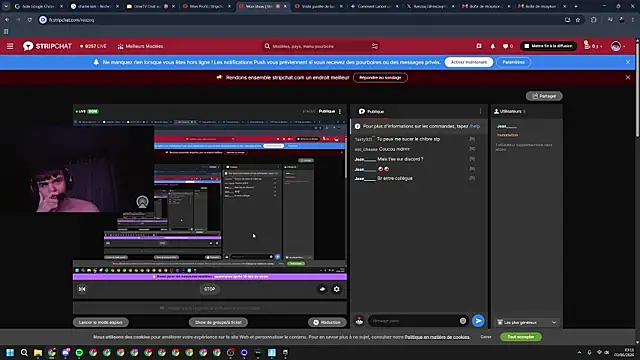The height and width of the screenshot is (360, 640).
Task: Click 'Répondre au sondage' button
Action: pos(380,78)
